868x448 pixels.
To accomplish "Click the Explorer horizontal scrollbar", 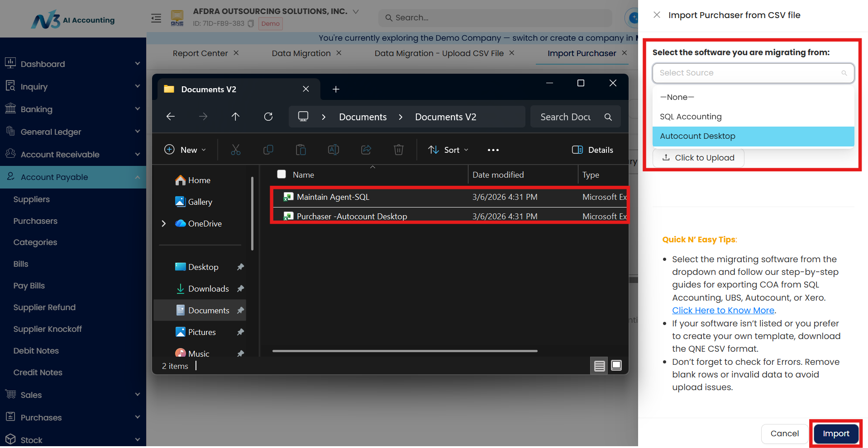I will coord(405,351).
